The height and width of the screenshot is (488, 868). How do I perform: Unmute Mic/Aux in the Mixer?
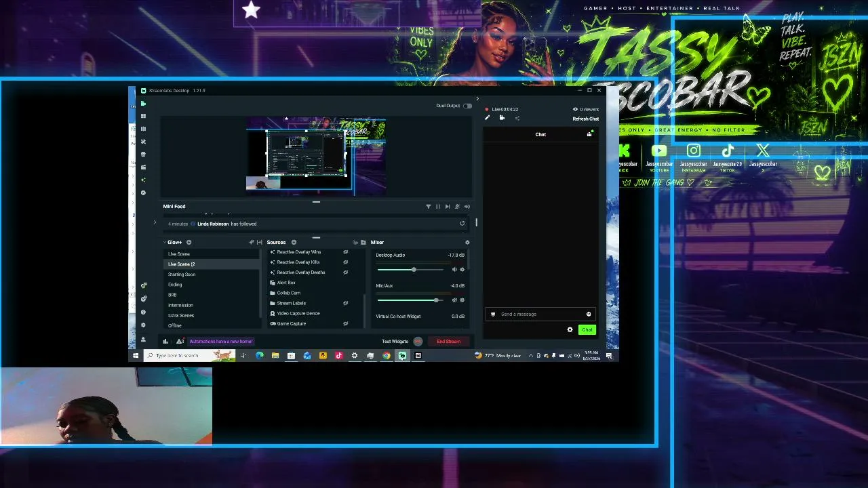click(x=454, y=300)
